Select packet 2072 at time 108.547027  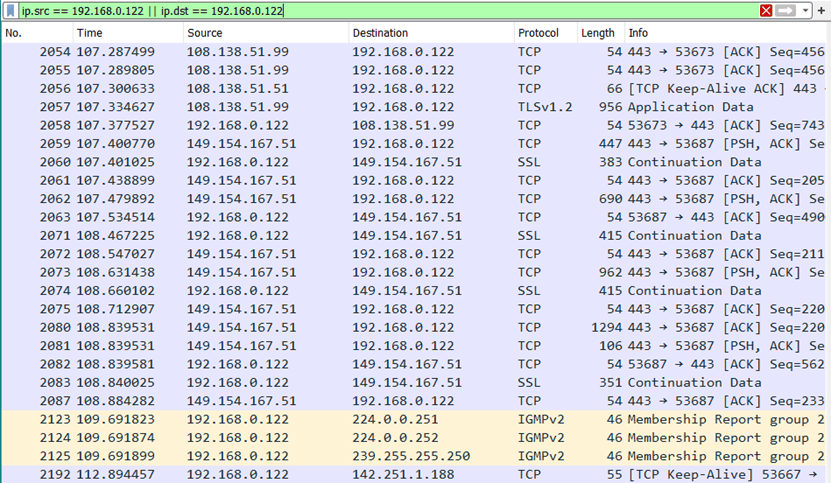pos(416,254)
